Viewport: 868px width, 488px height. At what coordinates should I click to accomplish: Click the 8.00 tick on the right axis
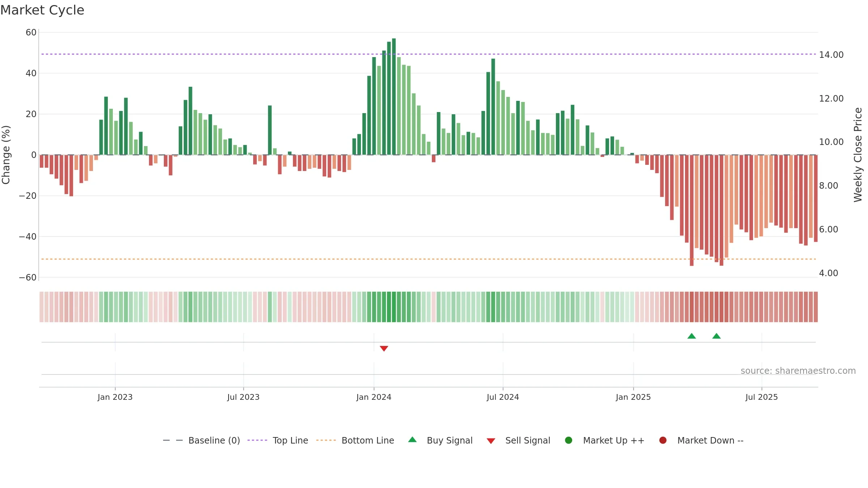click(829, 186)
